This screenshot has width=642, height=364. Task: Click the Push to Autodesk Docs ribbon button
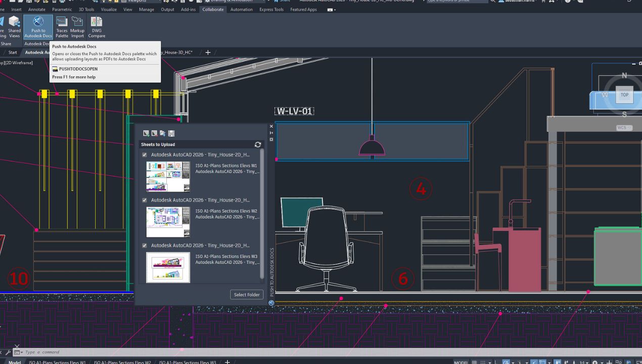(x=38, y=27)
